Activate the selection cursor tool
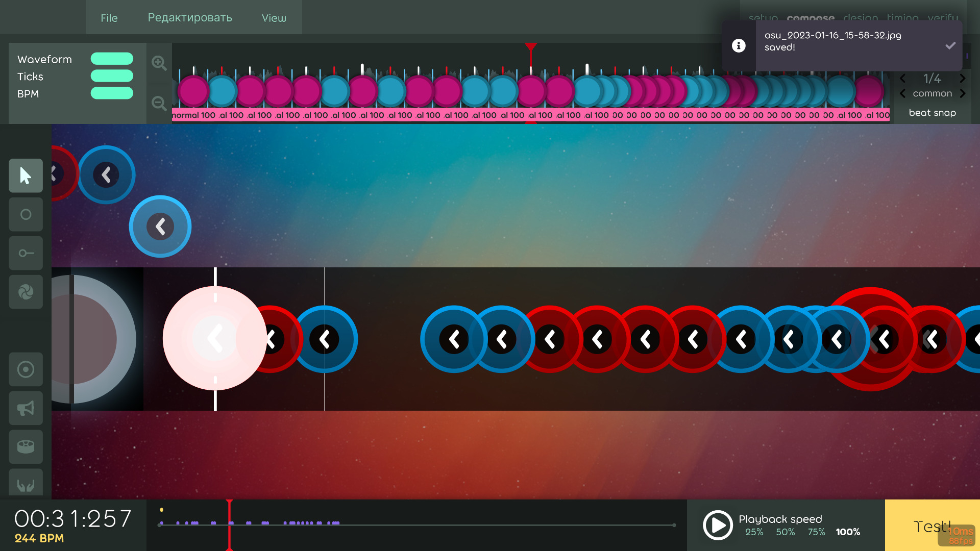Image resolution: width=980 pixels, height=551 pixels. 26,176
